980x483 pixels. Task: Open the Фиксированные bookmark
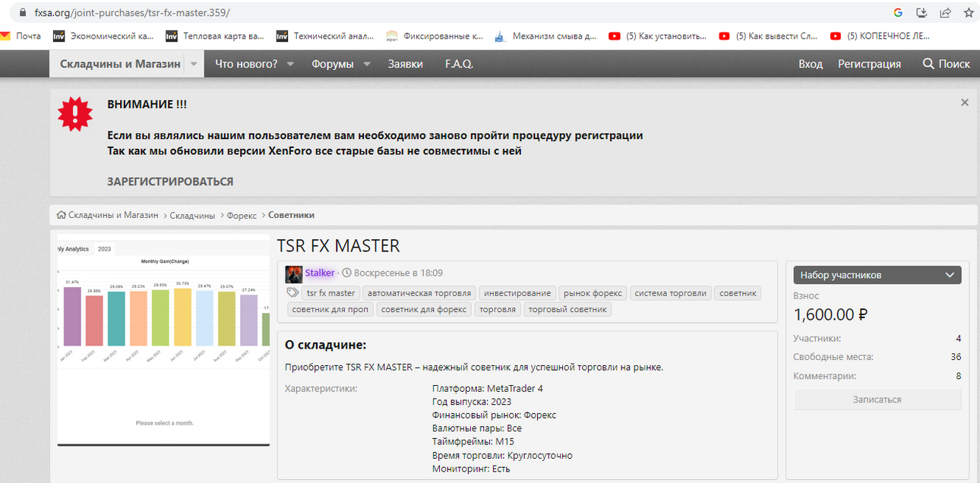435,36
